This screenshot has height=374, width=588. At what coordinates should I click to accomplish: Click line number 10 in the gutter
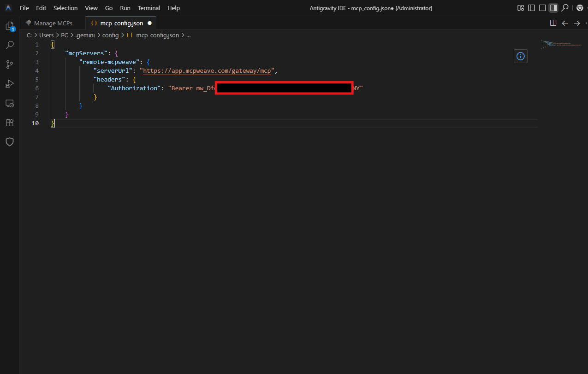click(35, 123)
